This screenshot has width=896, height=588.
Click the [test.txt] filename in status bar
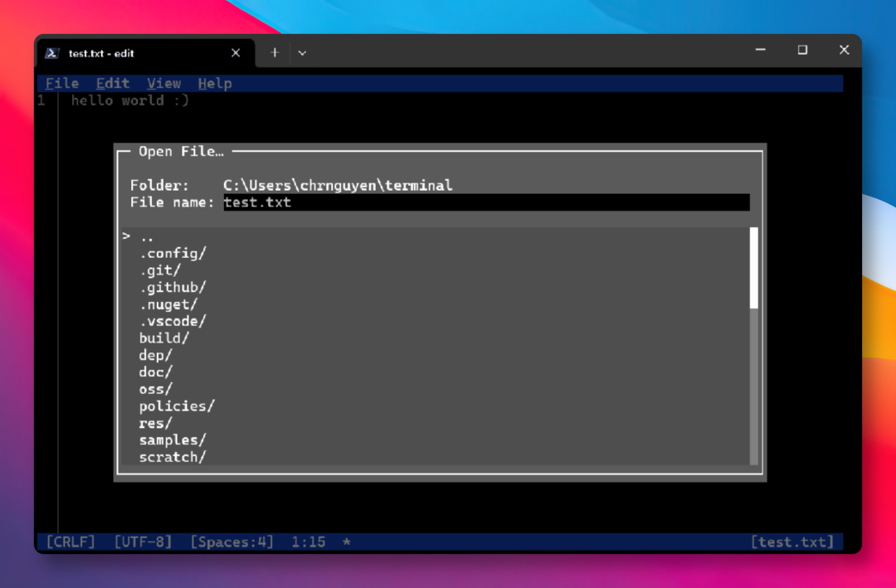click(x=792, y=542)
